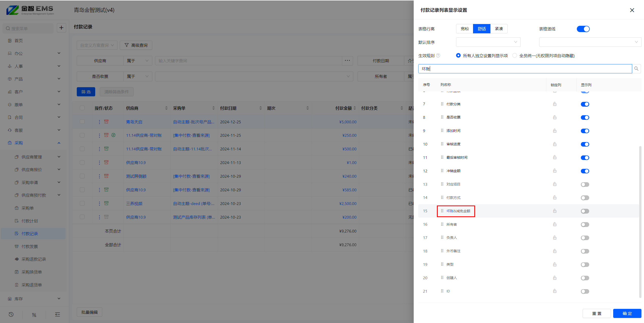Click red status icon in 青岛天启 row

(x=106, y=122)
